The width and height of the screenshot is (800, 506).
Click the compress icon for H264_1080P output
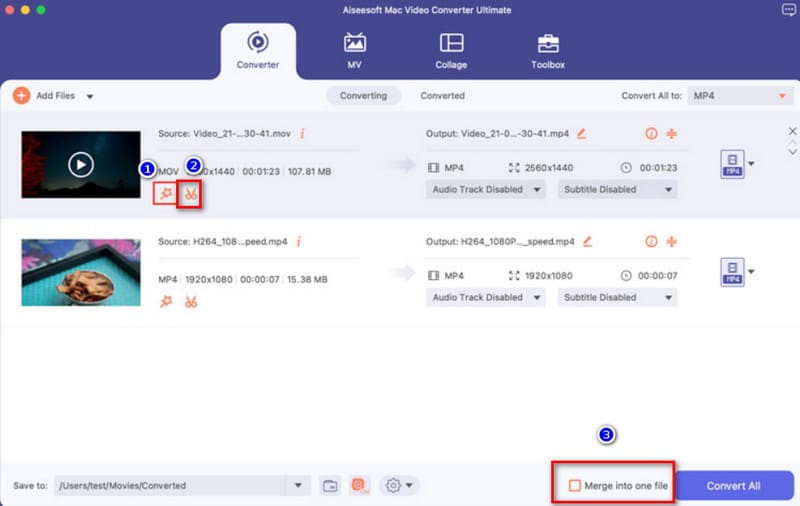(x=671, y=241)
